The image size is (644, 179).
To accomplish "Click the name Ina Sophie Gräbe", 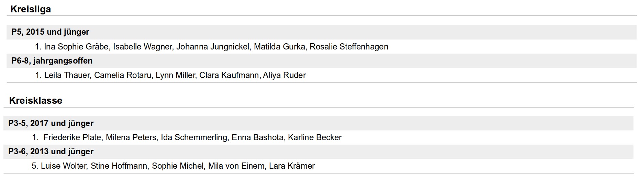I will pos(76,47).
